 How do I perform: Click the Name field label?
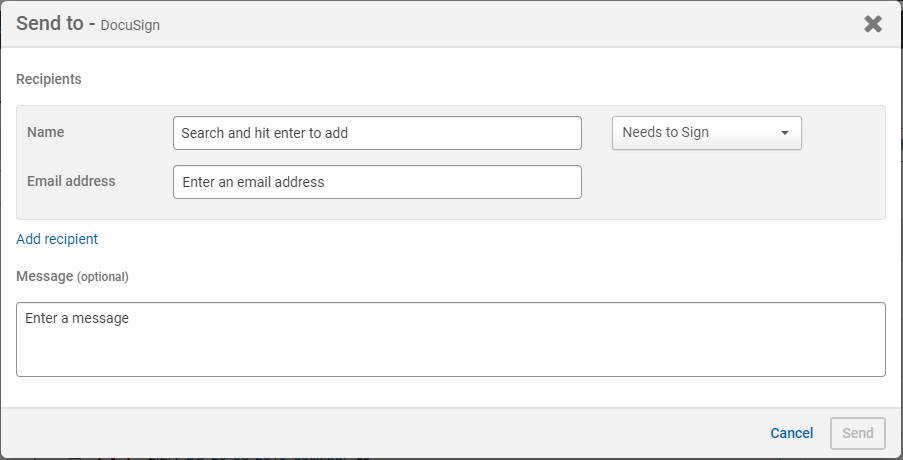(x=45, y=132)
